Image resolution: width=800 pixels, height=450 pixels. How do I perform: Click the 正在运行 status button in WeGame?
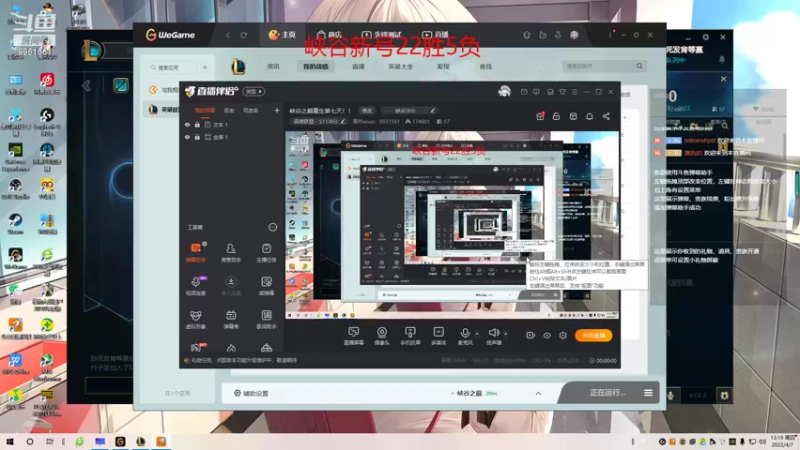coord(607,393)
